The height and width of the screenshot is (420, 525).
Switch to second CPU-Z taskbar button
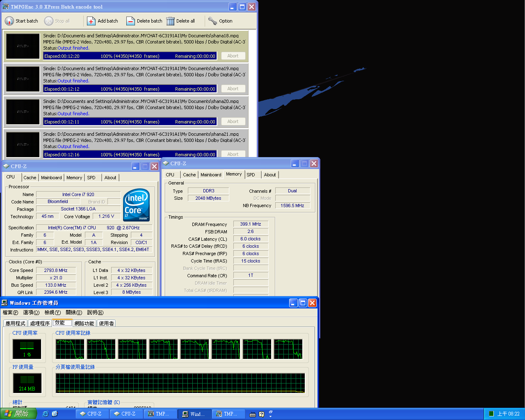point(126,414)
